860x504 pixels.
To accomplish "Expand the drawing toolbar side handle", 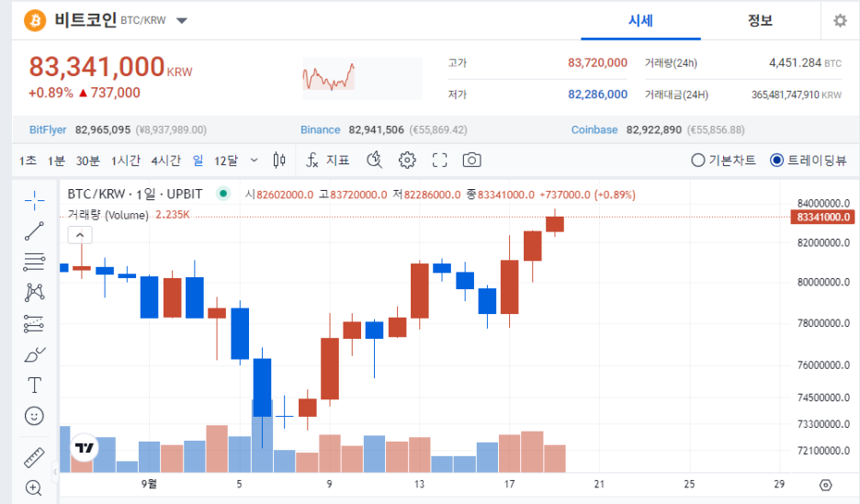I will pos(55,472).
